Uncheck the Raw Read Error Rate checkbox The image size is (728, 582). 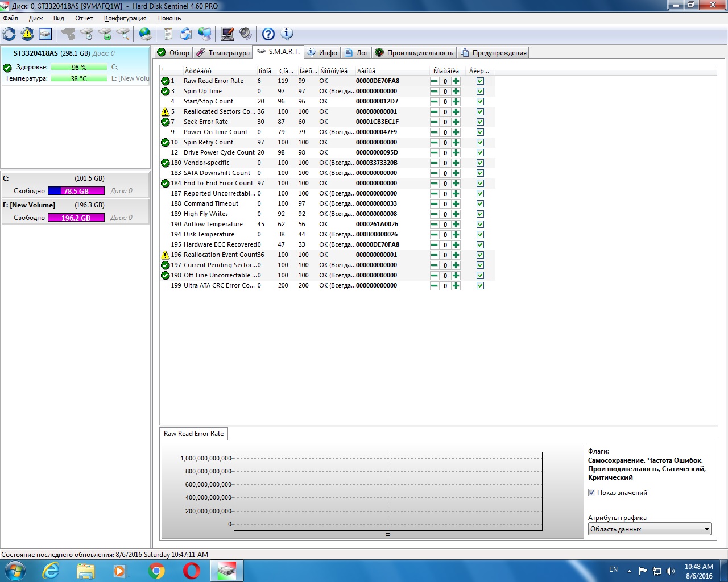480,81
